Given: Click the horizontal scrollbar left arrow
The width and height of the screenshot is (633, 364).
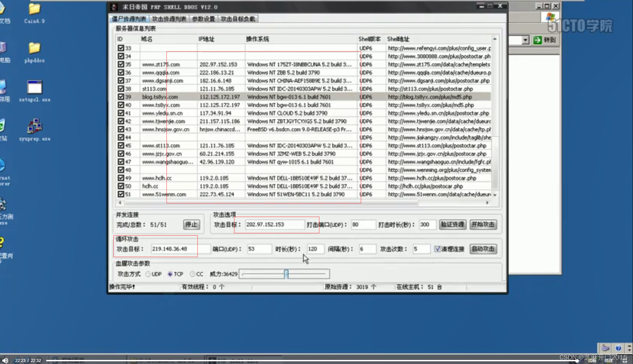Looking at the screenshot, I should click(120, 203).
